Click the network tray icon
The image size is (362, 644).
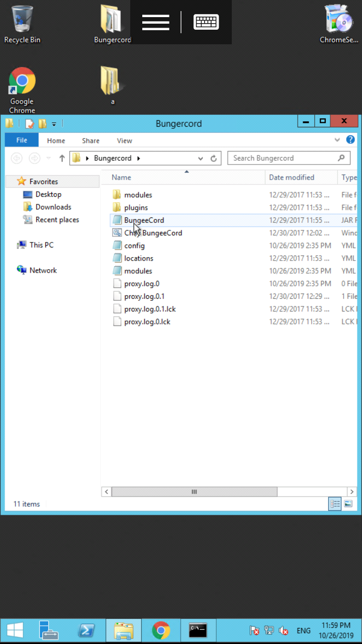click(x=269, y=630)
